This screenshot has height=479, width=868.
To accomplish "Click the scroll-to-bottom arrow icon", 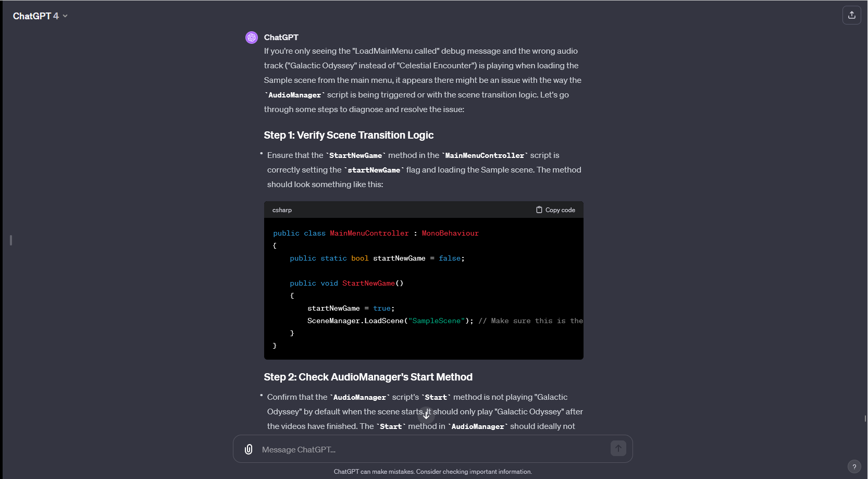I will coord(426,415).
